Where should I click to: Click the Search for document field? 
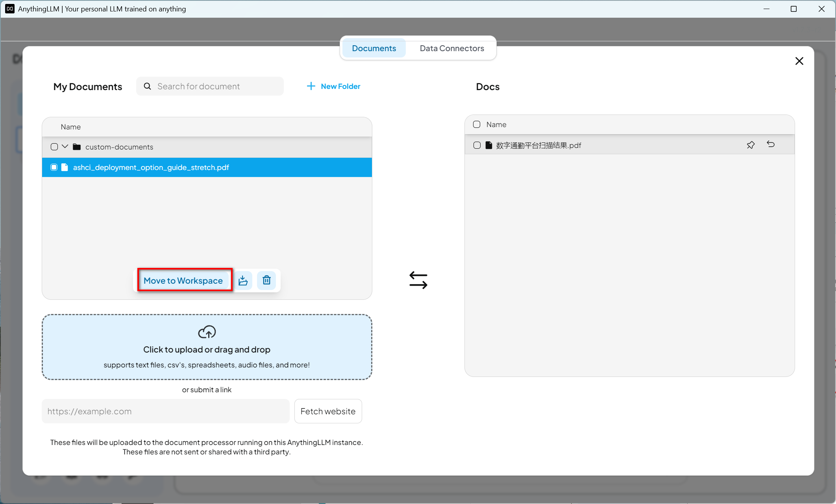(210, 86)
